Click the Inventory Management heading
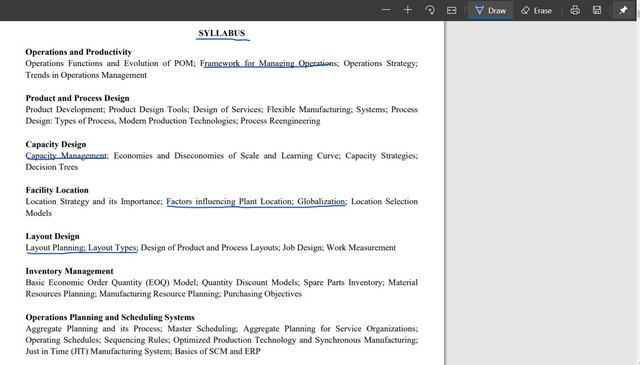Viewport: 640px width, 365px height. [69, 271]
